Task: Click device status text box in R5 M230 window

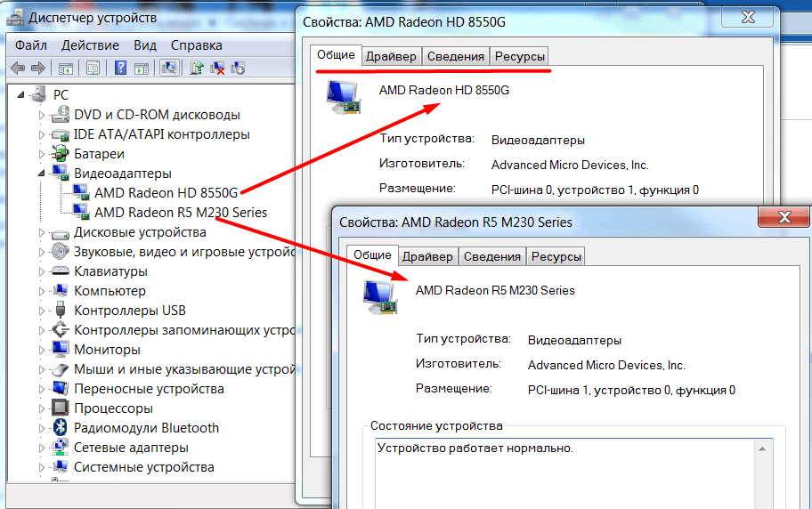Action: [x=573, y=473]
